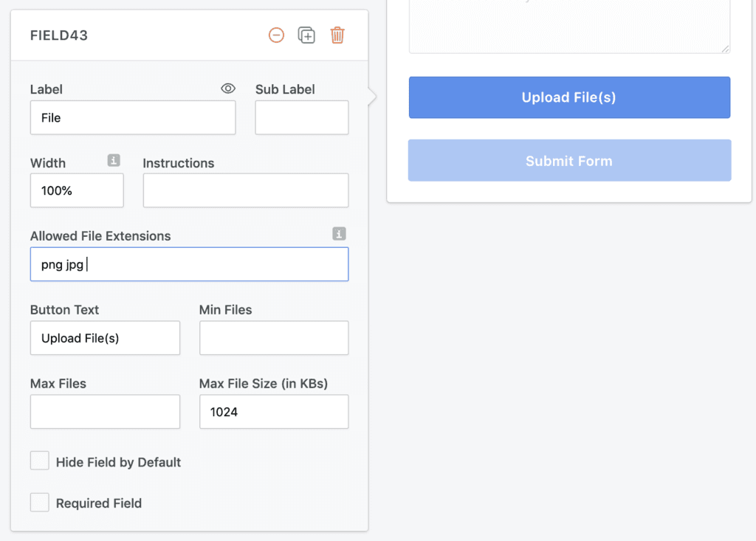Click the preview form textarea
Image resolution: width=756 pixels, height=541 pixels.
click(569, 27)
